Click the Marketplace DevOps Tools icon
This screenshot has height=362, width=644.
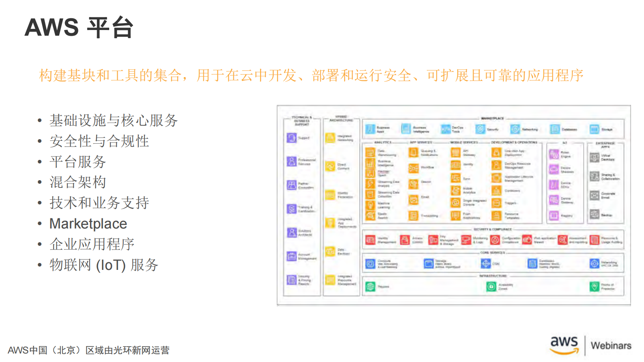tap(446, 129)
